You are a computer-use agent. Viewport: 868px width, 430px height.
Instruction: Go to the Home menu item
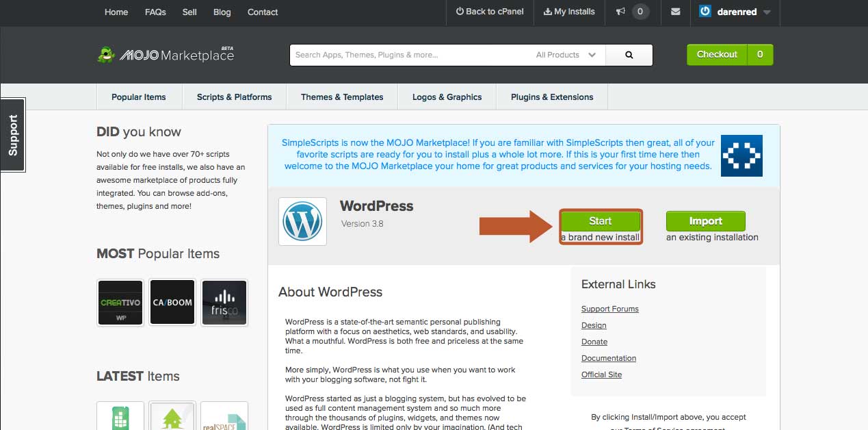pos(116,12)
